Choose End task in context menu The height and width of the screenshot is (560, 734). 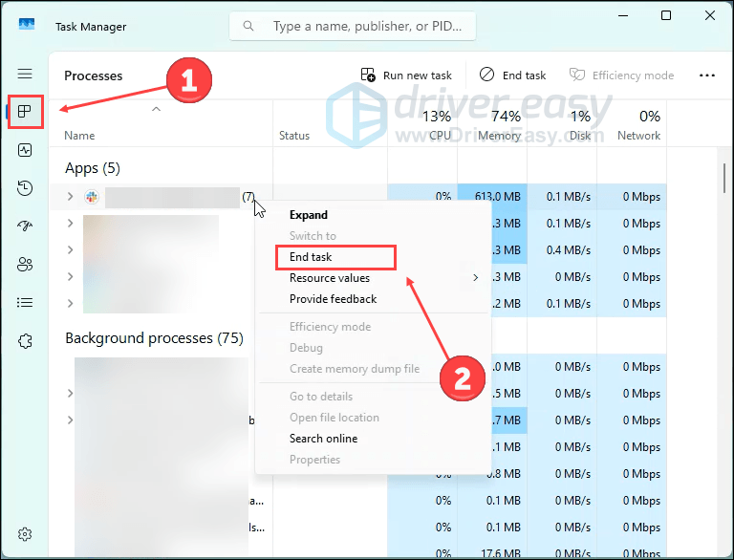311,257
